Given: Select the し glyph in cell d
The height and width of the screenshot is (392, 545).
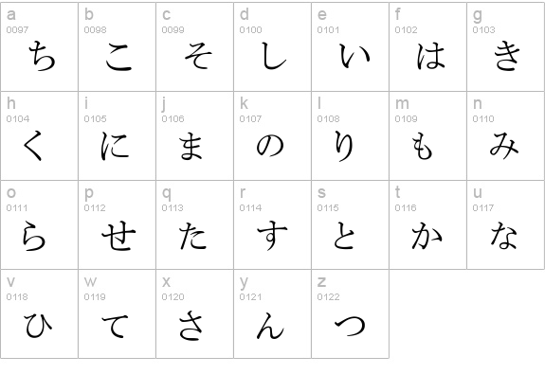Looking at the screenshot, I should click(274, 56).
